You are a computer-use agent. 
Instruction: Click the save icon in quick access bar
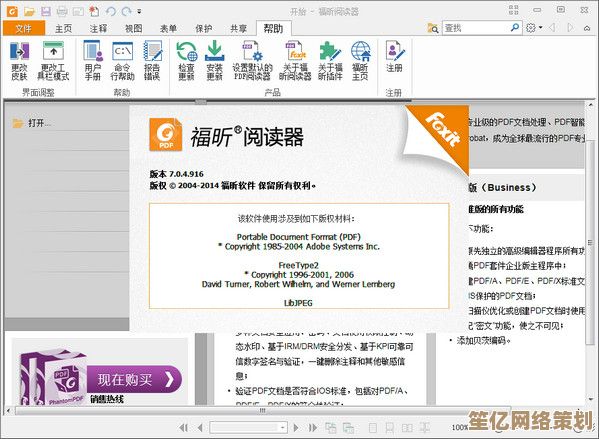(46, 11)
